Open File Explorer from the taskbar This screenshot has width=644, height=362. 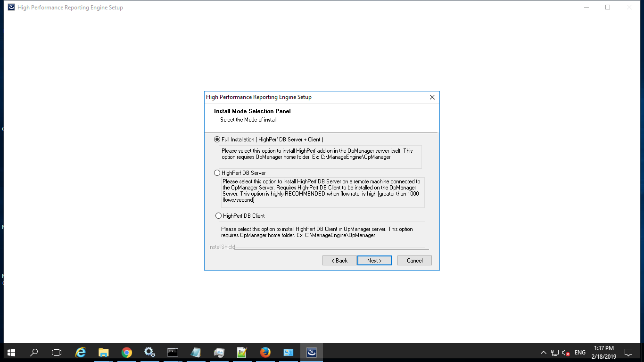(104, 352)
